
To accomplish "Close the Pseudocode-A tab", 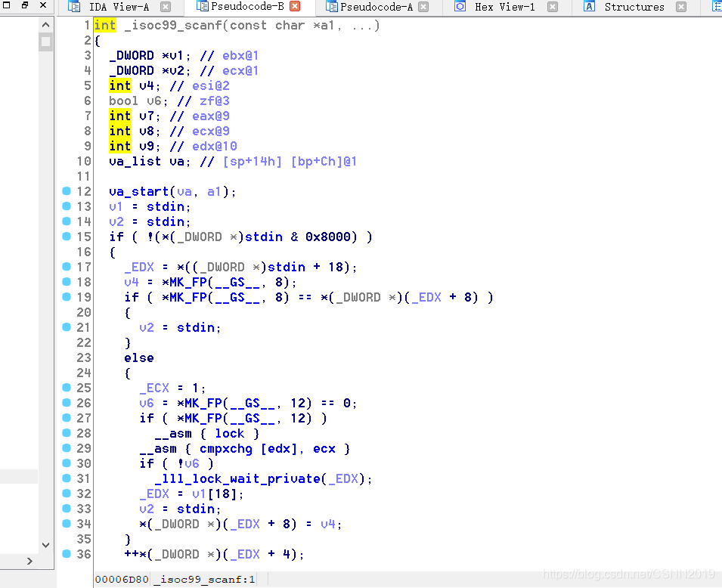I will (423, 7).
